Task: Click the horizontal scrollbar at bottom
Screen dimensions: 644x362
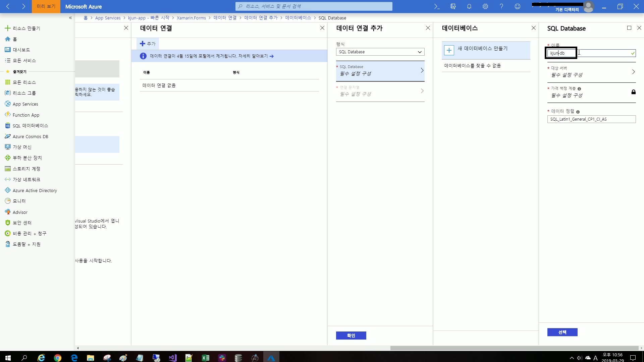Action: (514, 348)
